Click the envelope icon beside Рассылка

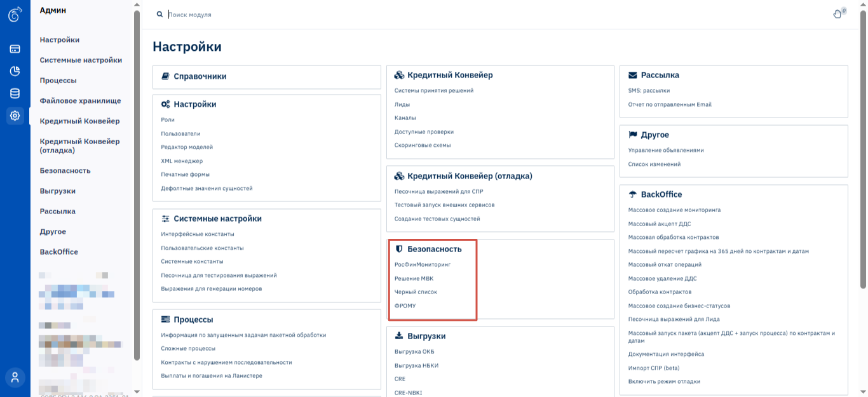[x=633, y=75]
